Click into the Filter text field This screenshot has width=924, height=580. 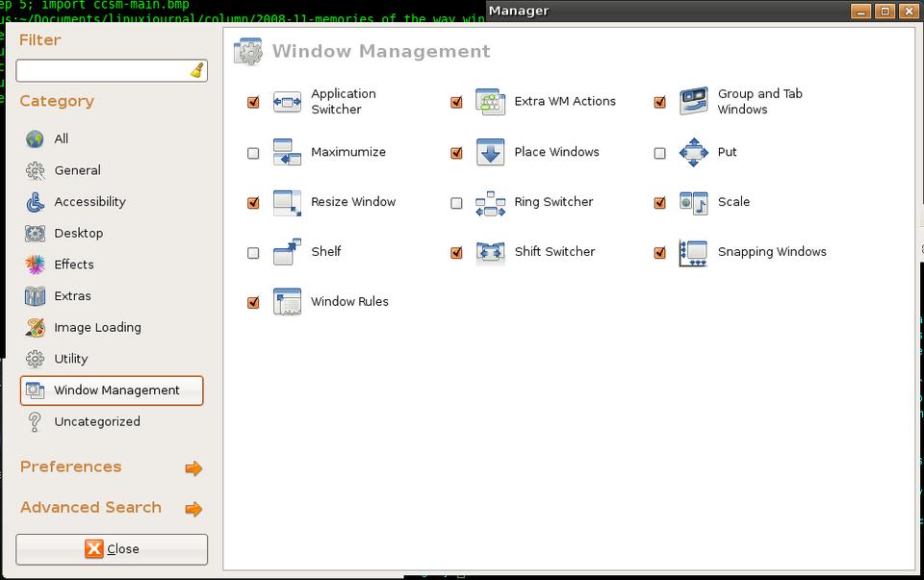point(101,71)
